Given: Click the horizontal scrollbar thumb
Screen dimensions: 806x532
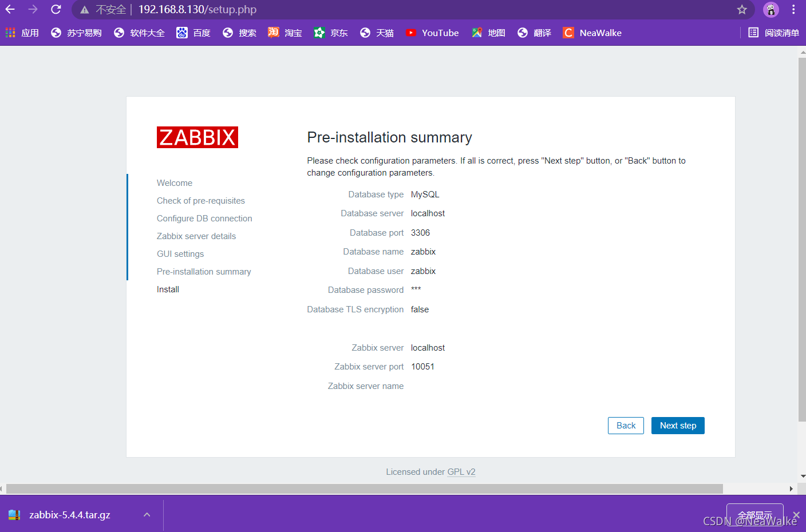Looking at the screenshot, I should click(364, 489).
